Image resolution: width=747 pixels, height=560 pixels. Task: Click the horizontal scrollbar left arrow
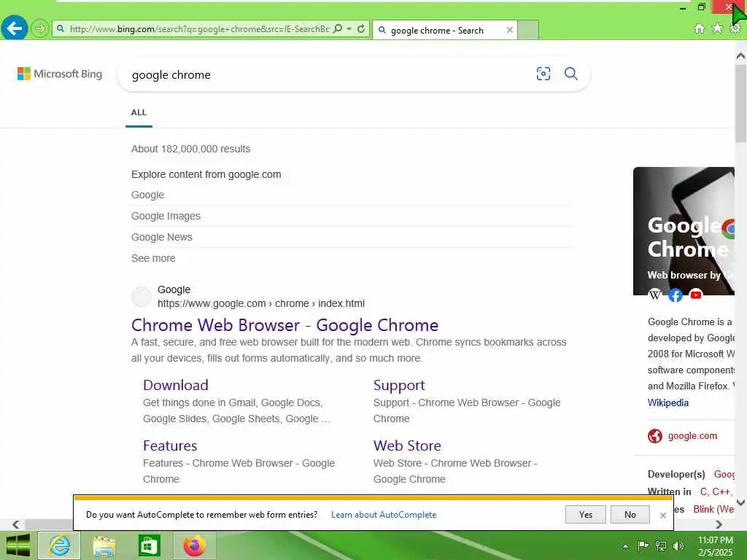click(16, 524)
